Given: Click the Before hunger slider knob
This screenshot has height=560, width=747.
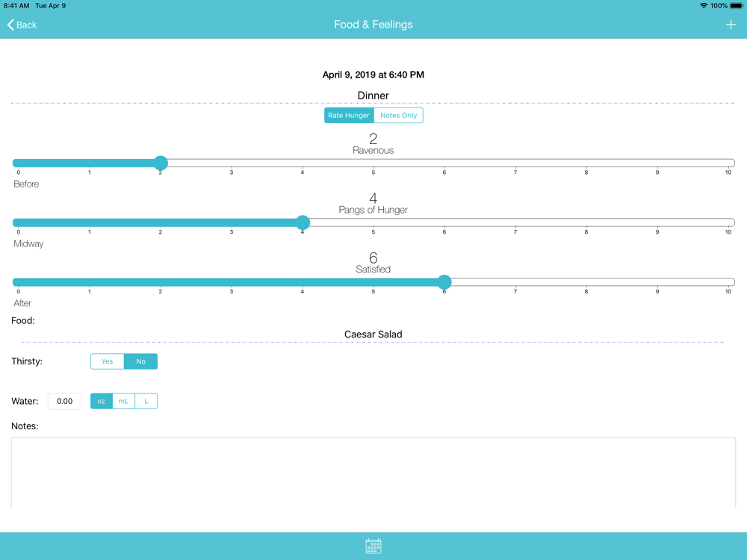Looking at the screenshot, I should (161, 163).
